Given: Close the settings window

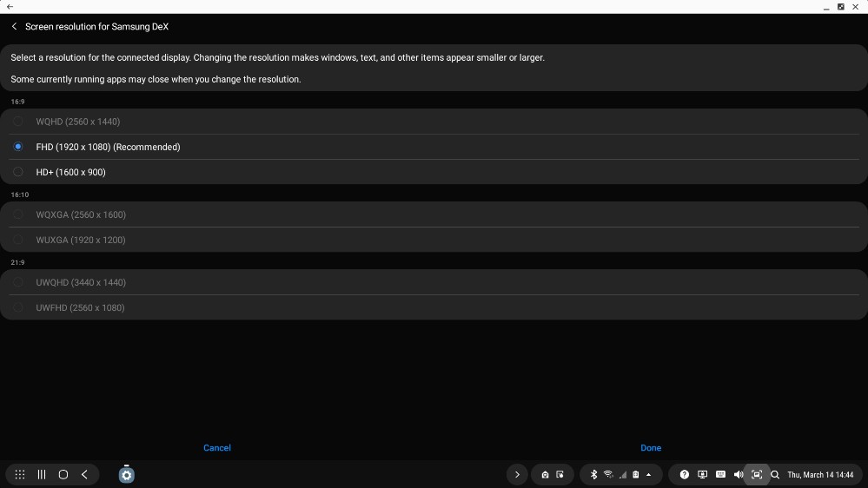Looking at the screenshot, I should pyautogui.click(x=855, y=7).
